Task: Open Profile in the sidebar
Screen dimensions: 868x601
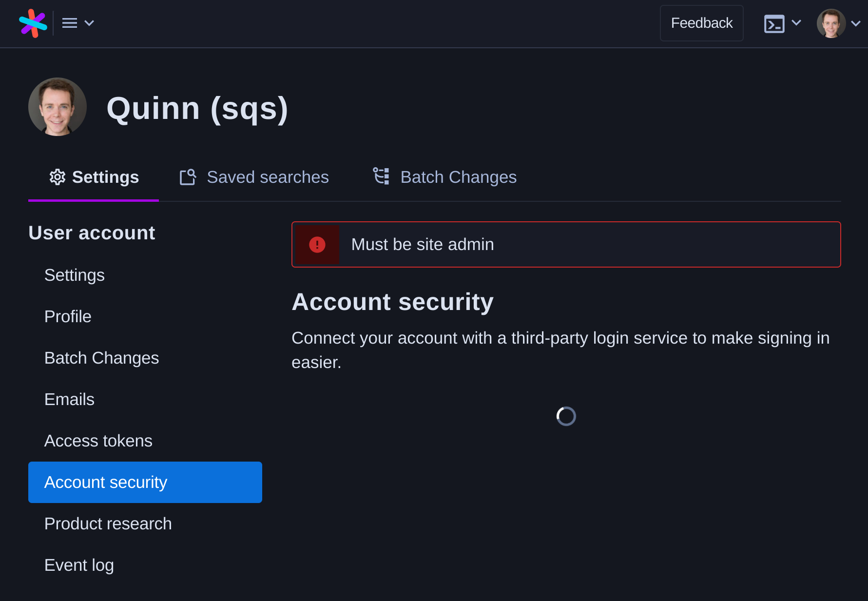Action: pos(145,316)
